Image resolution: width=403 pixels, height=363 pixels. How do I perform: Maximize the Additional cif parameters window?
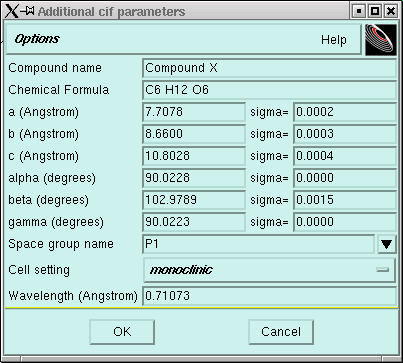click(x=375, y=11)
